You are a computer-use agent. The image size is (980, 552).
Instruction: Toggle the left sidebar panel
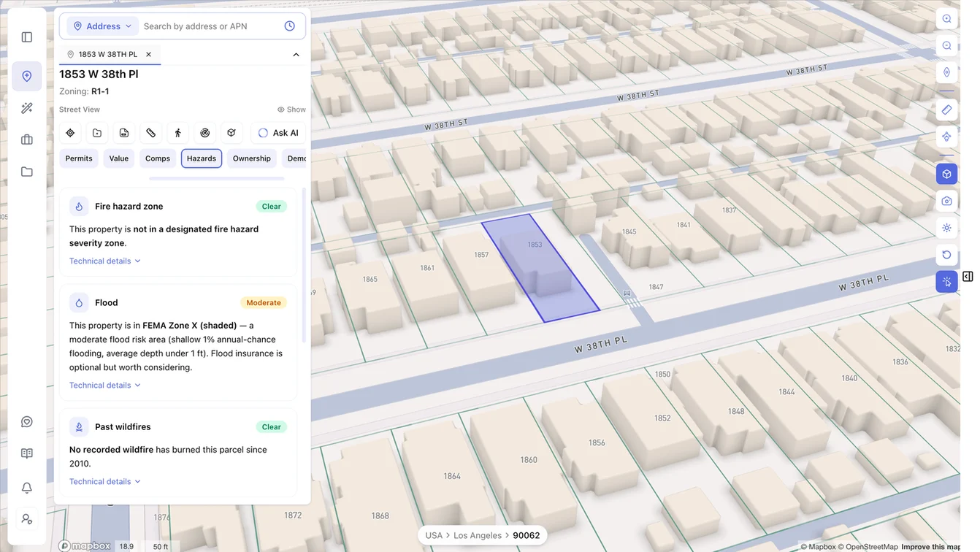coord(27,37)
